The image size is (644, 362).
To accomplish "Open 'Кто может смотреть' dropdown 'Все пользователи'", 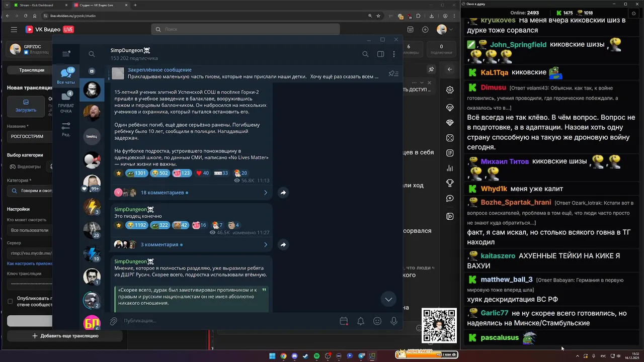I will point(30,230).
